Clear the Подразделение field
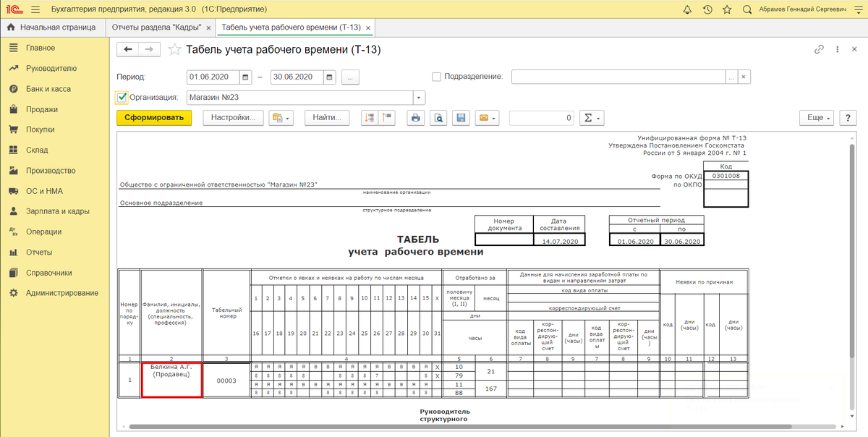The height and width of the screenshot is (437, 868). click(x=744, y=77)
